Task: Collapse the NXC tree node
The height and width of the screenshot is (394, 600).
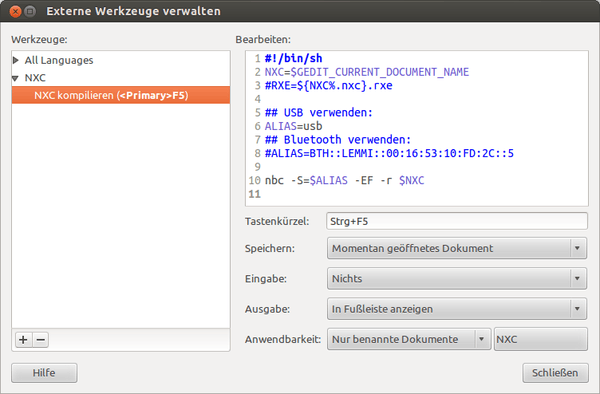Action: [x=15, y=78]
